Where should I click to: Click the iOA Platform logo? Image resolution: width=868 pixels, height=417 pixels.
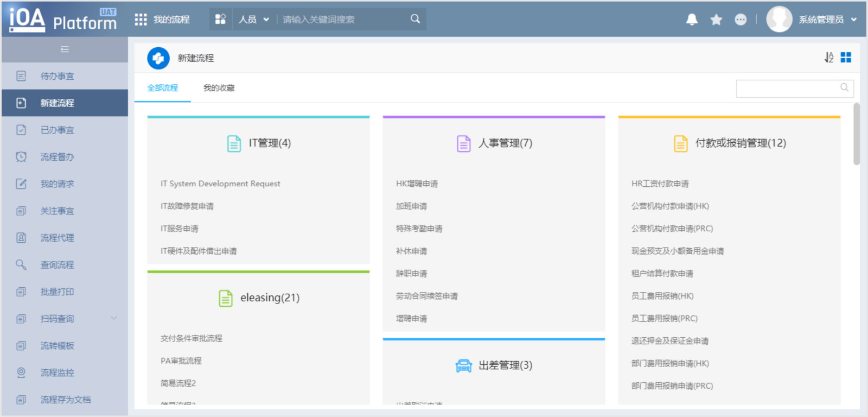(x=63, y=20)
